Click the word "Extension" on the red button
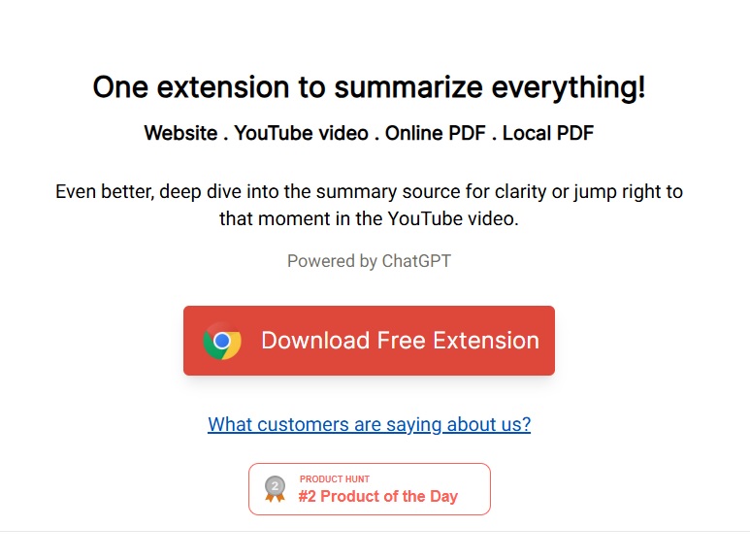The height and width of the screenshot is (560, 750). tap(485, 341)
